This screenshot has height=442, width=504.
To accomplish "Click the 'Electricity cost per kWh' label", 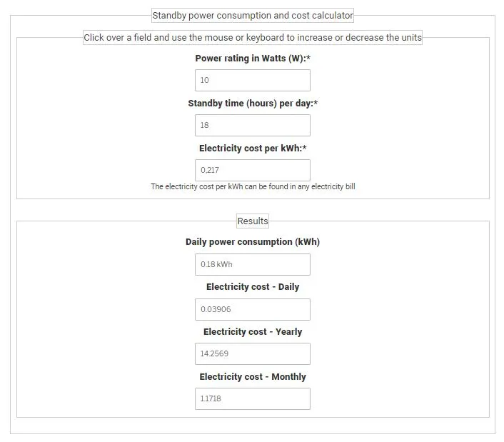I will [x=251, y=149].
